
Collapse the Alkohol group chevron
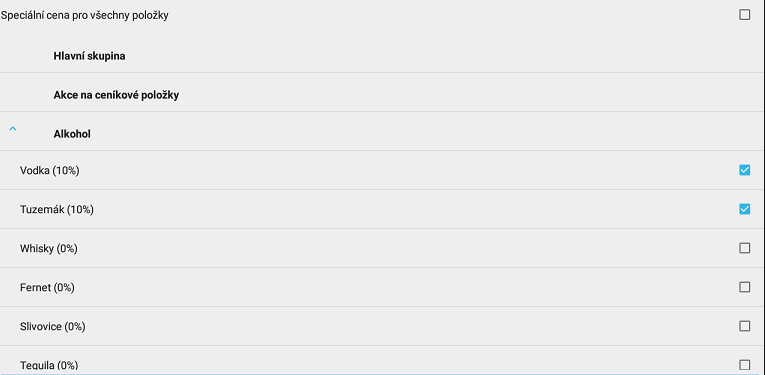(x=13, y=129)
